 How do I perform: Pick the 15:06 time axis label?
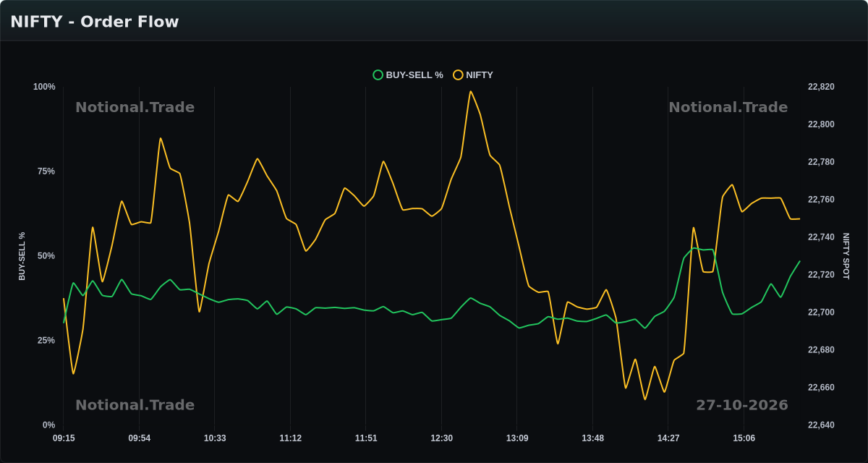pos(744,438)
